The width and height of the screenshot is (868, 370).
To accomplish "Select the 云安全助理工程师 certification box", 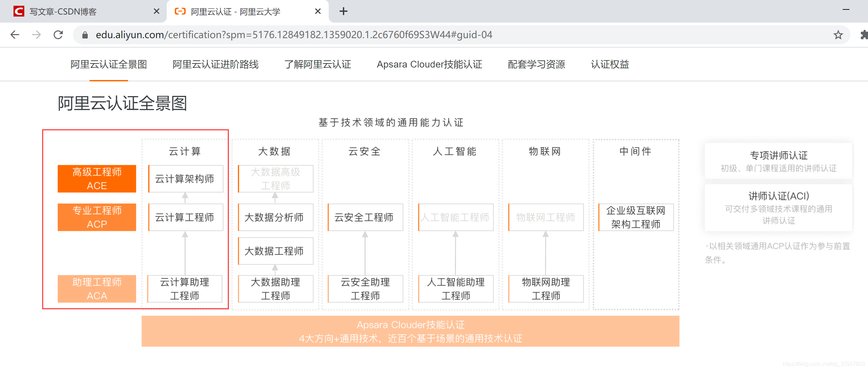I will [365, 289].
